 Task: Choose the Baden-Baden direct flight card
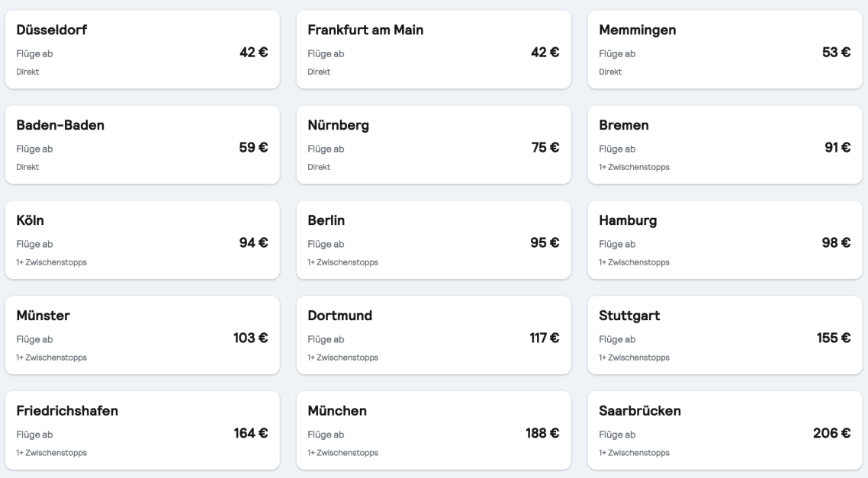143,145
